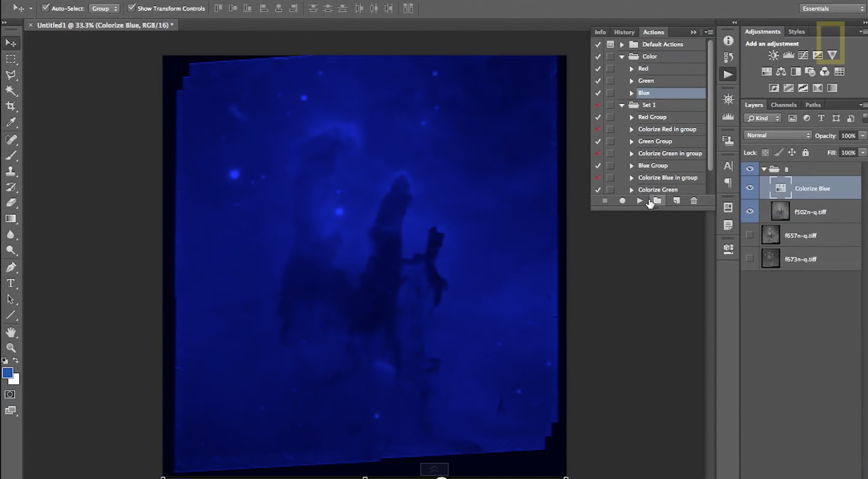This screenshot has height=479, width=868.
Task: Select the Dodge tool
Action: (11, 250)
